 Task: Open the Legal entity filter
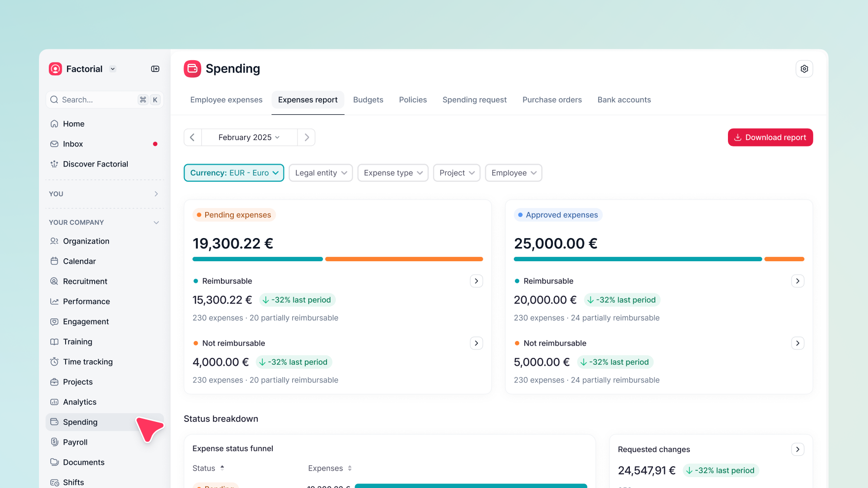[321, 173]
